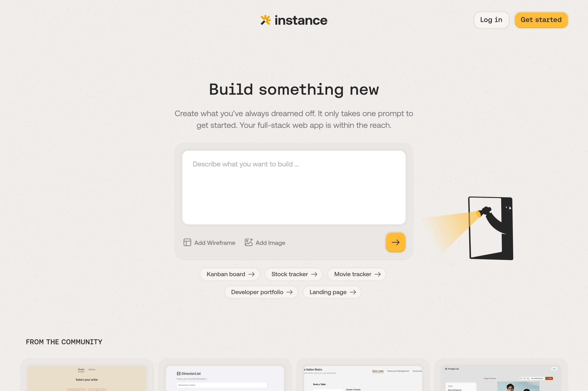Click the Log in button
The image size is (588, 391).
pos(491,20)
